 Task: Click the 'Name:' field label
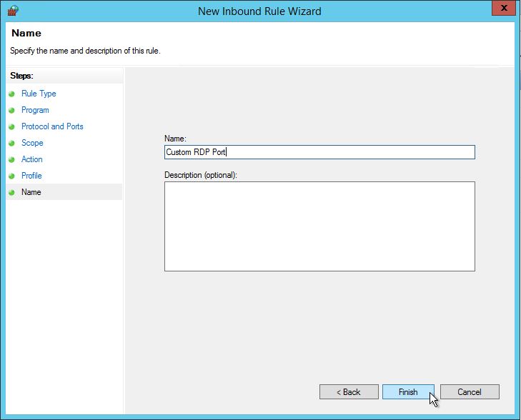tap(175, 139)
